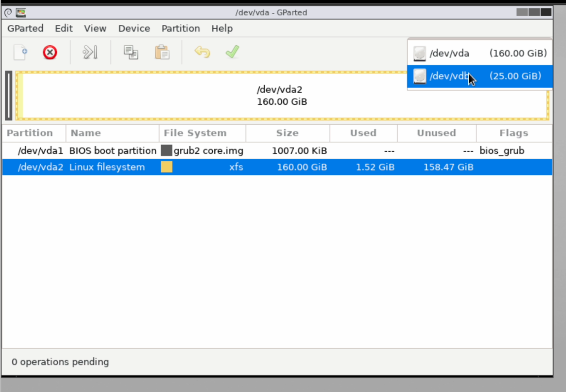
Task: Close the GParted window
Action: point(546,12)
